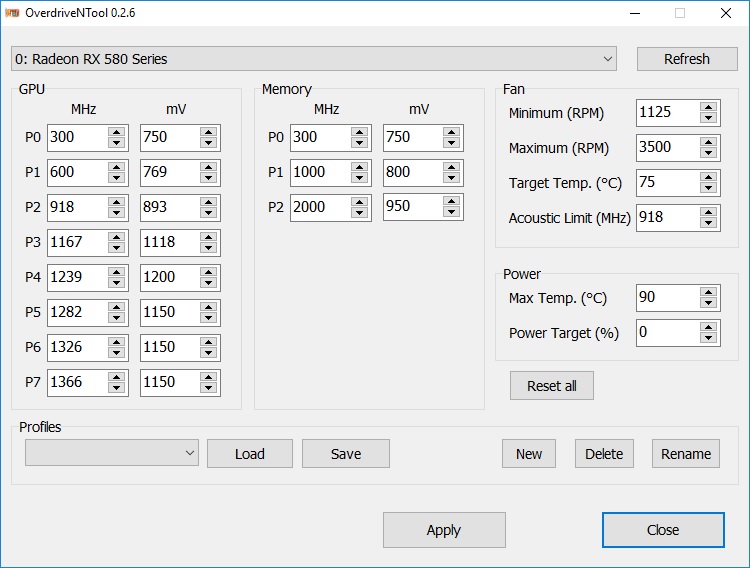
Task: Increase GPU P0 mV with up arrow
Action: (209, 132)
